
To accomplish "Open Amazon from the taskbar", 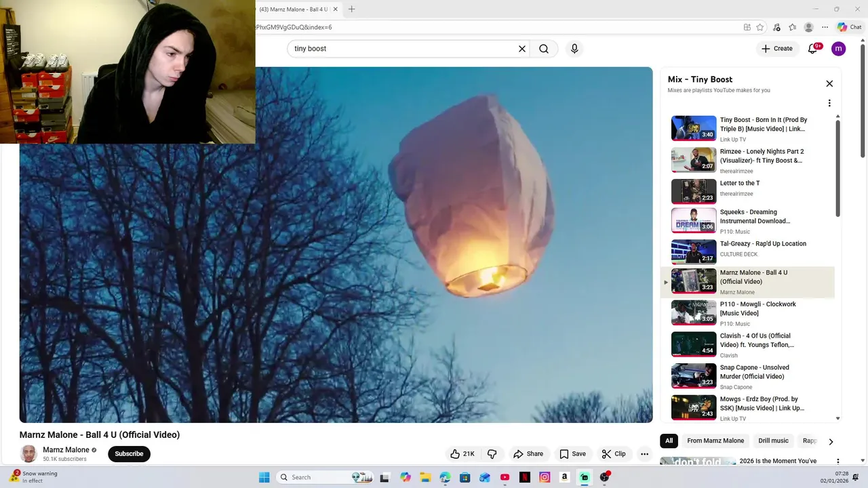I will pyautogui.click(x=564, y=477).
